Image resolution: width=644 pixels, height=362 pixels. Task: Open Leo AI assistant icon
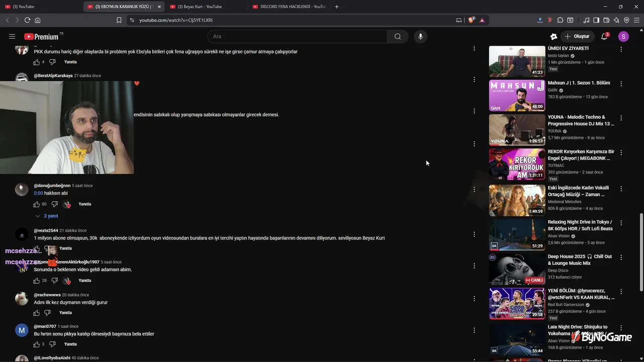[616, 20]
